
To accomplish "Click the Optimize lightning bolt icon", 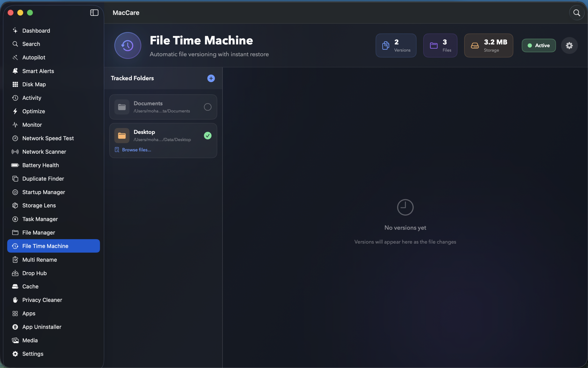I will (x=15, y=111).
